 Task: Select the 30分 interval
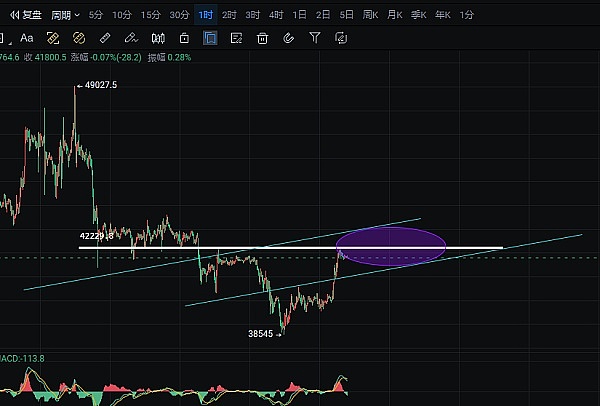pyautogui.click(x=179, y=15)
